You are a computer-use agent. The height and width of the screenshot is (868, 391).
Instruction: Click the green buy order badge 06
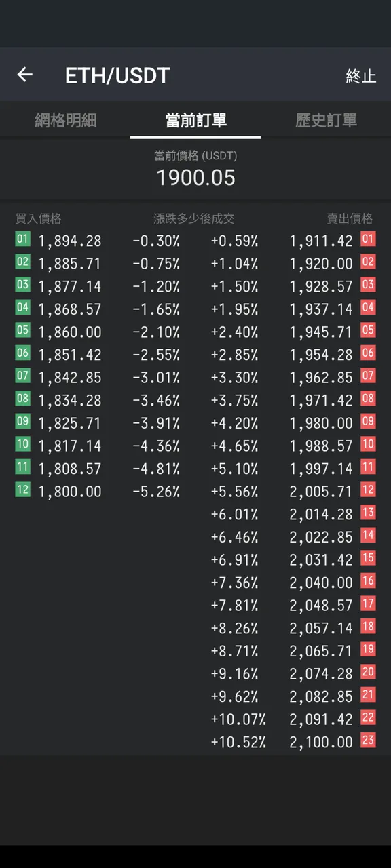click(22, 353)
